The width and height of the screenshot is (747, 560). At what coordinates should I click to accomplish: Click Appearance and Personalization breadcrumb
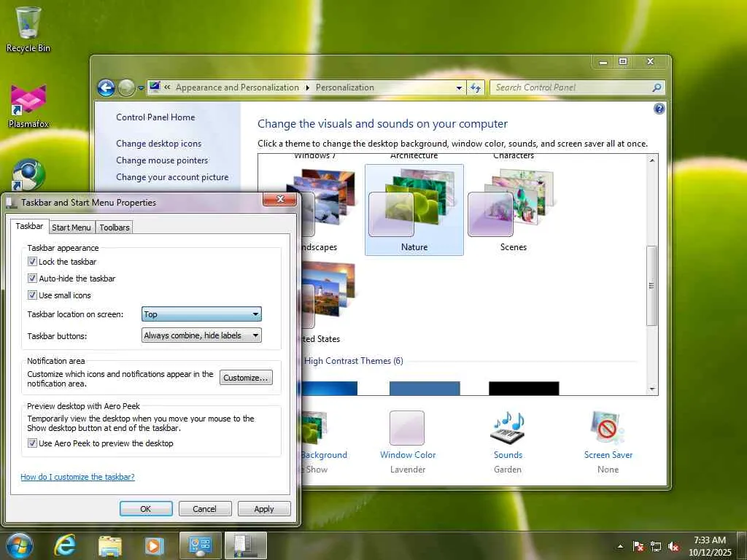[x=237, y=87]
